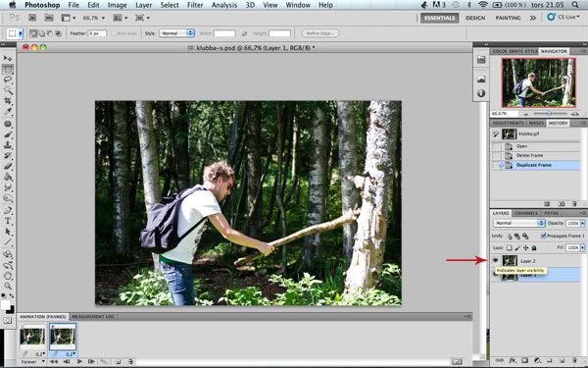This screenshot has width=588, height=368.
Task: Toggle Lock transparent pixels
Action: [509, 248]
